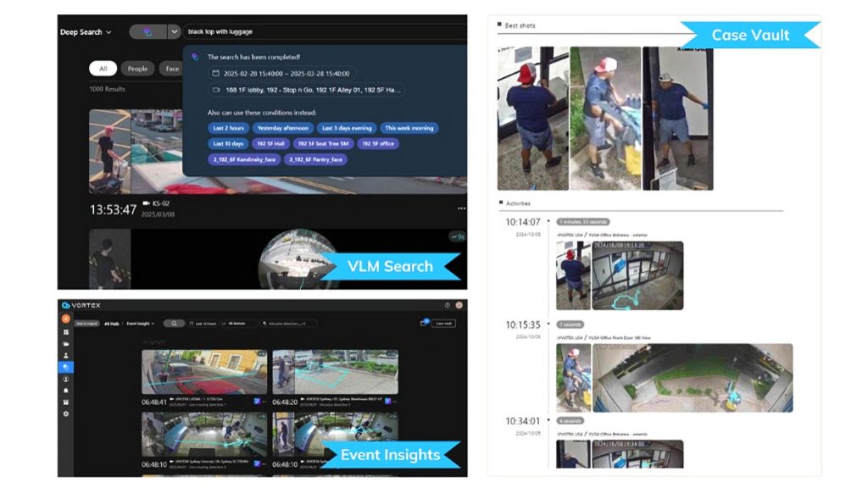Switch to the All results tab
The image size is (868, 488).
point(105,69)
